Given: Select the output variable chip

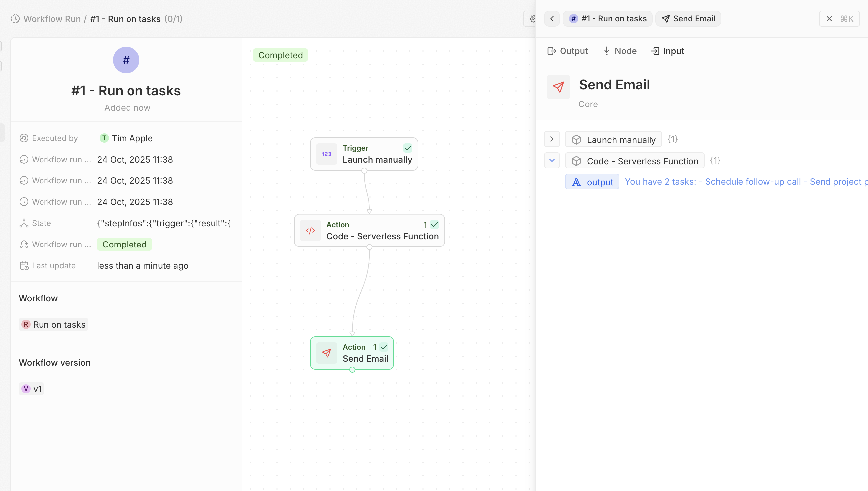Looking at the screenshot, I should (592, 182).
